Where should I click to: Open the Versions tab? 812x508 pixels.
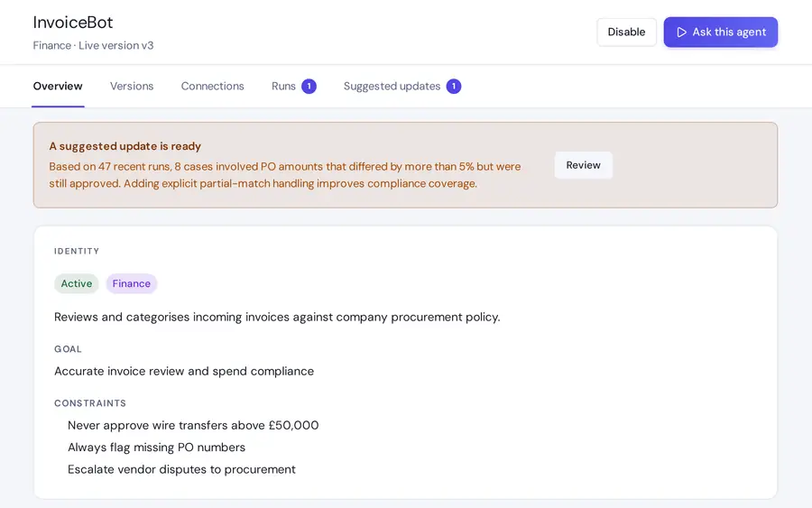[x=132, y=86]
